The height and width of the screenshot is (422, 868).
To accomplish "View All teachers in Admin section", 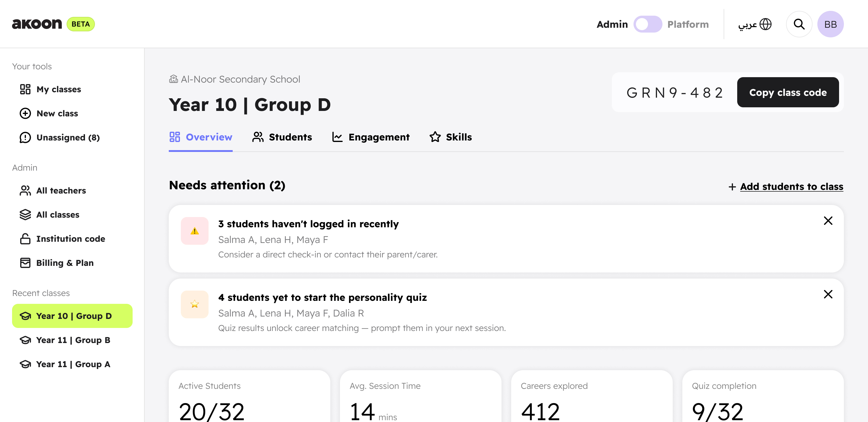I will (53, 191).
